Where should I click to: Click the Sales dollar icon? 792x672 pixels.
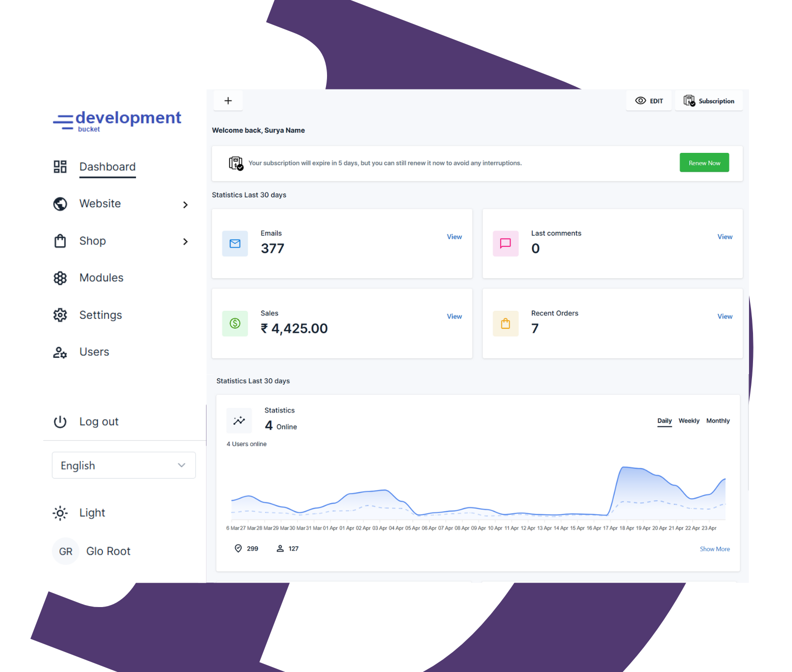235,324
